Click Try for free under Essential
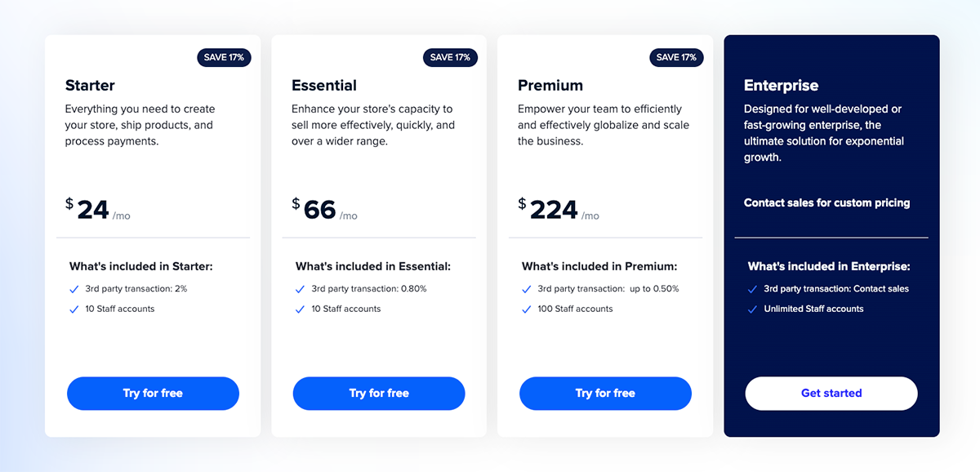Screen dimensions: 980x472 (379, 393)
